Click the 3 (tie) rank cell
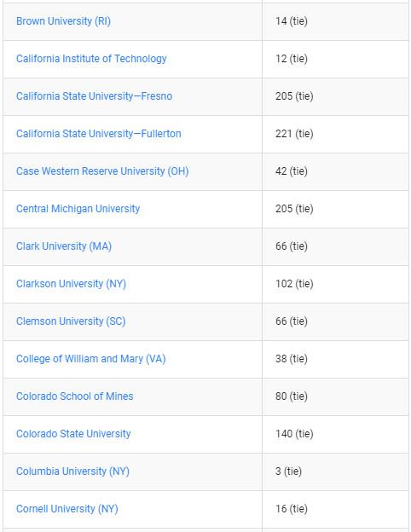Viewport: 411px width, 532px height. click(335, 471)
